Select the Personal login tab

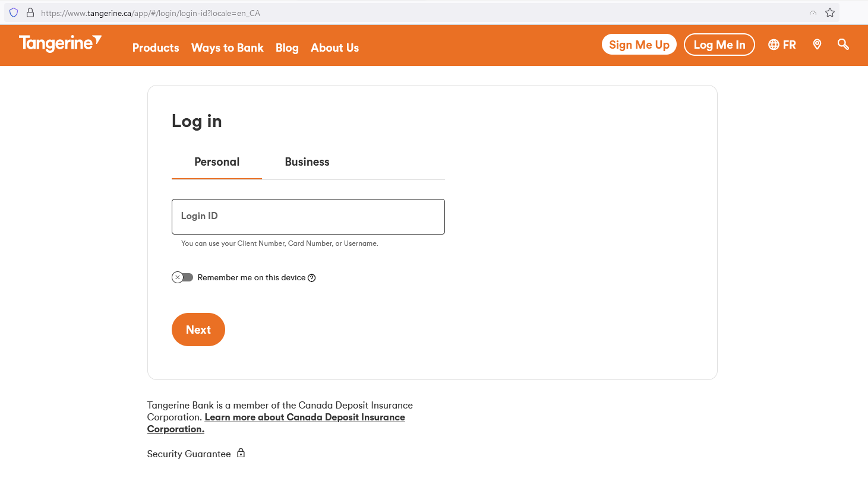point(216,162)
